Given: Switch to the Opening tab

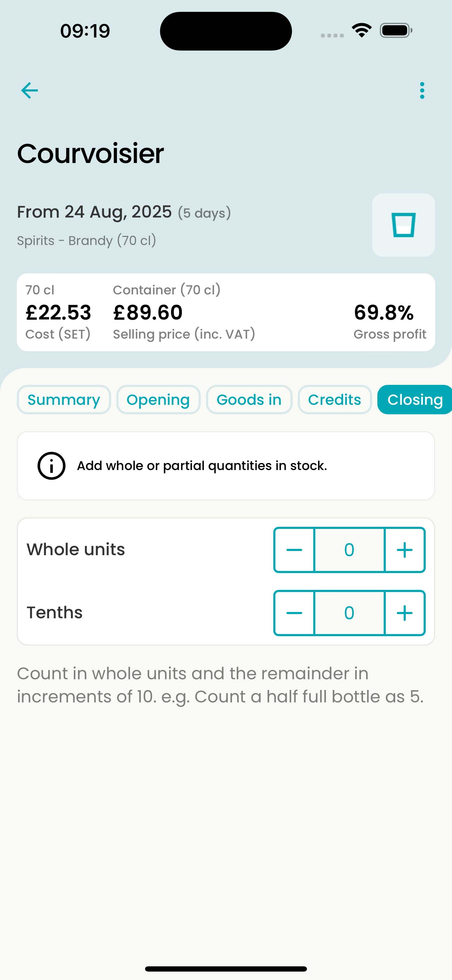Looking at the screenshot, I should (158, 400).
